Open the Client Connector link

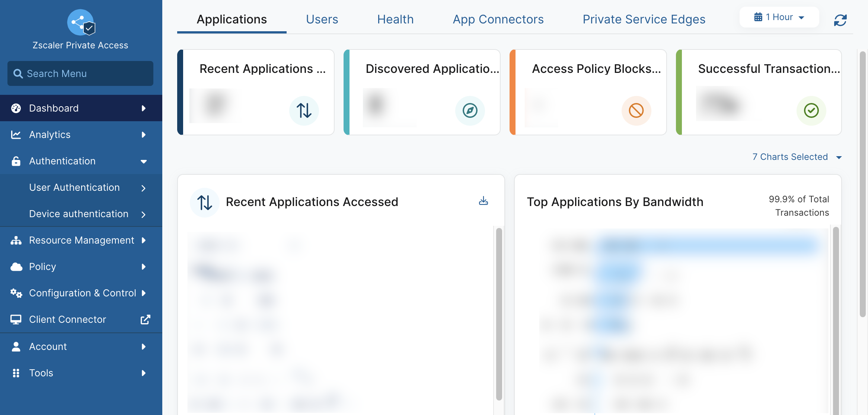tap(81, 319)
